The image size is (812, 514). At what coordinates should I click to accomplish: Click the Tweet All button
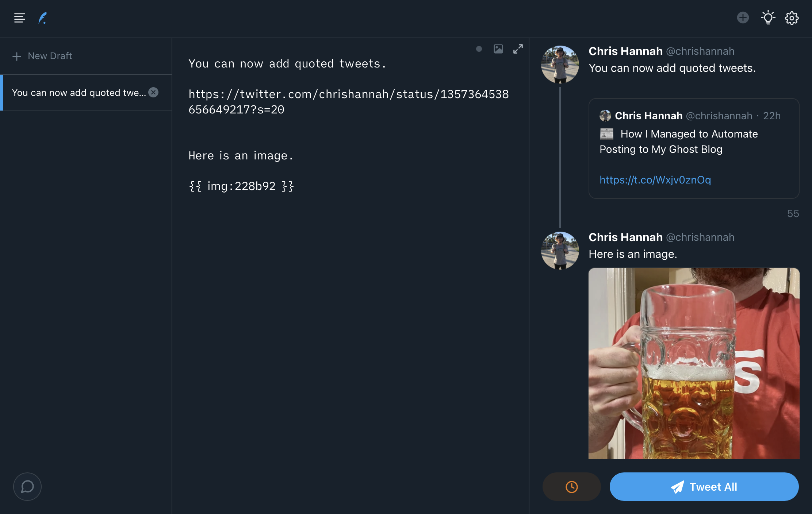pos(704,487)
